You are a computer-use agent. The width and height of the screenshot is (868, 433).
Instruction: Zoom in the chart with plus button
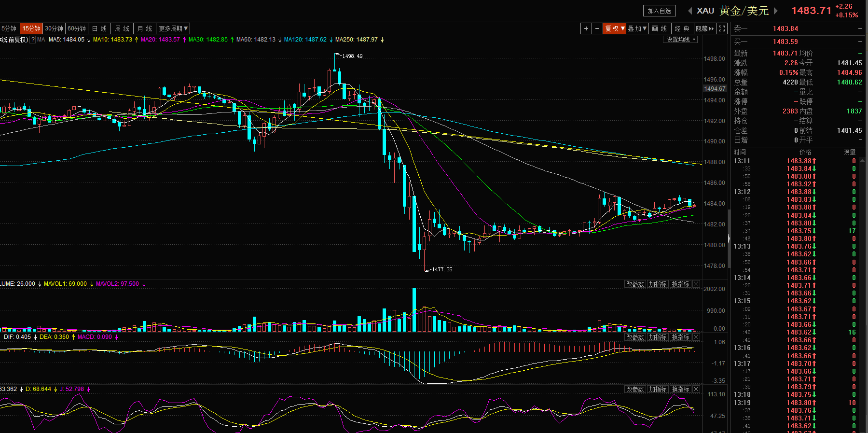coord(586,28)
